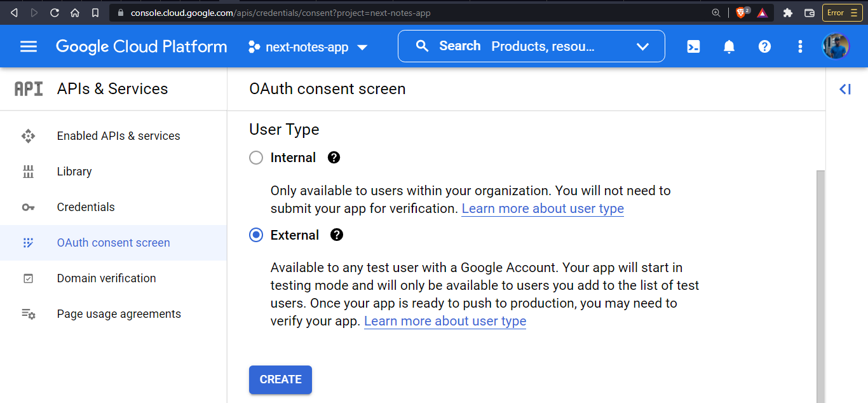This screenshot has width=868, height=403.
Task: Activate Cloud Shell terminal icon
Action: tap(693, 46)
